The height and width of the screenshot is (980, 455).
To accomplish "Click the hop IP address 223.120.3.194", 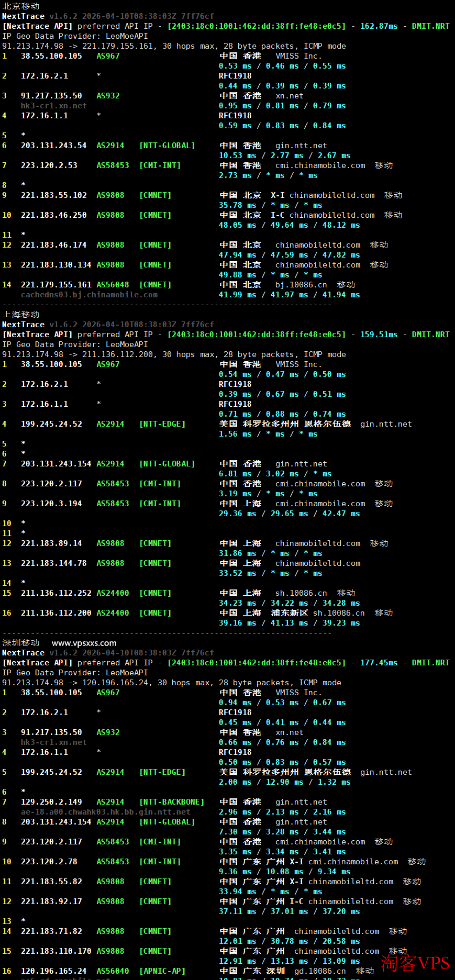I will click(51, 504).
